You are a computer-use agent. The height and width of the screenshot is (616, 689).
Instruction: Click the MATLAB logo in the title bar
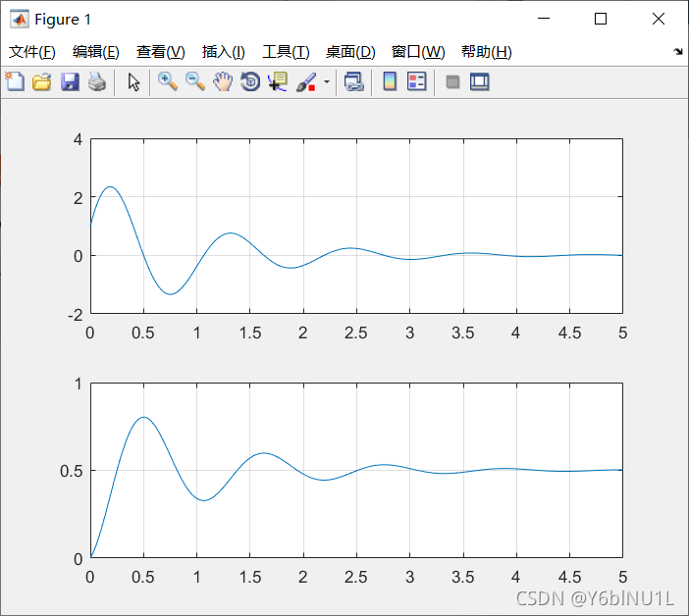pyautogui.click(x=20, y=19)
